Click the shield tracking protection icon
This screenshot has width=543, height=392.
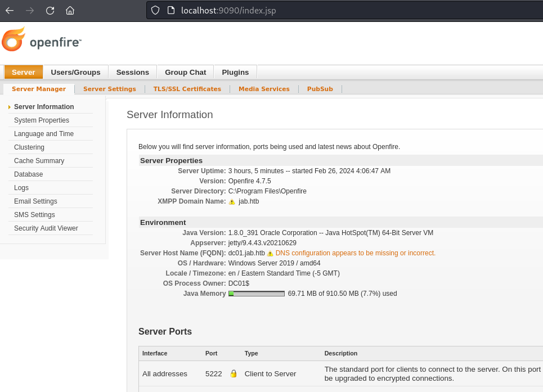click(155, 10)
